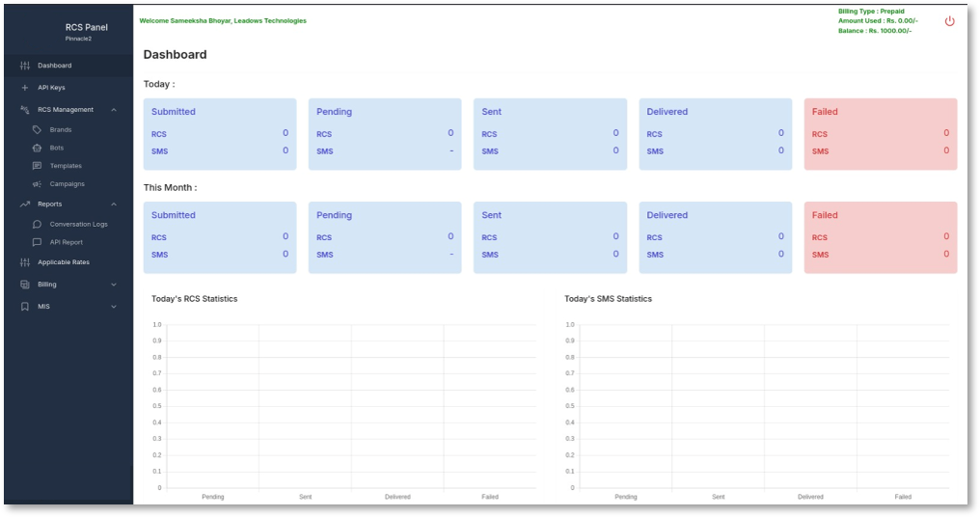980x517 pixels.
Task: Click Today's Pending card heading
Action: click(334, 112)
